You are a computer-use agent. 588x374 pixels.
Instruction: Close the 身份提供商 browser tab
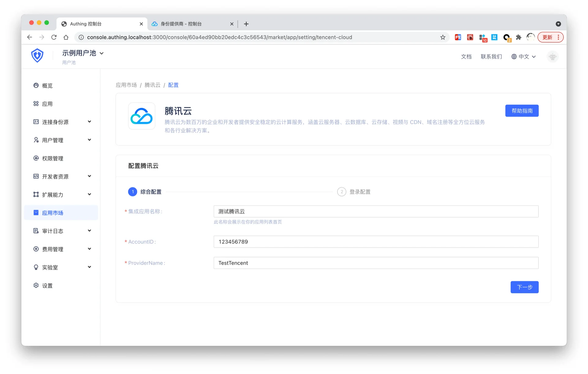point(232,24)
